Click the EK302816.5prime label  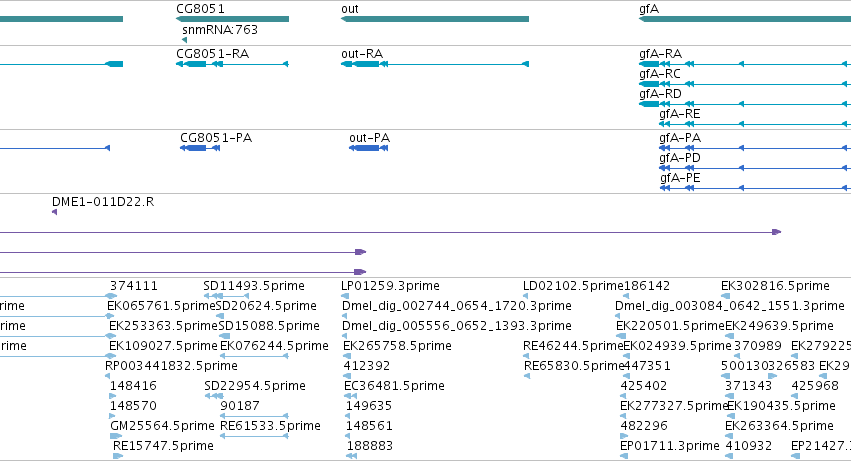point(775,286)
